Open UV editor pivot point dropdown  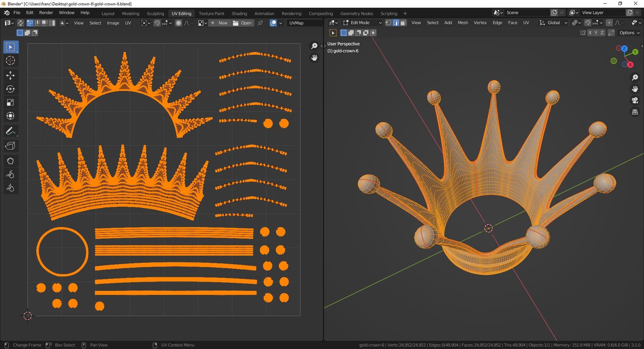click(x=146, y=23)
